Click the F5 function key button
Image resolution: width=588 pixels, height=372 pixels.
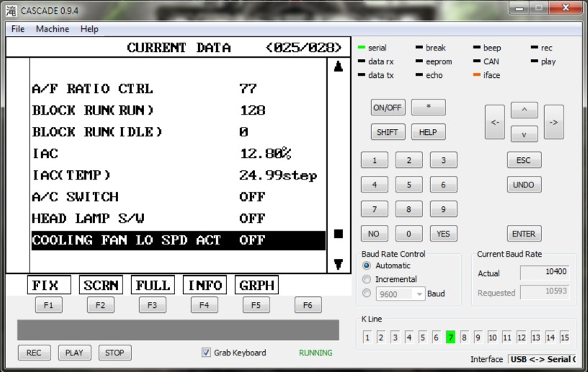256,305
